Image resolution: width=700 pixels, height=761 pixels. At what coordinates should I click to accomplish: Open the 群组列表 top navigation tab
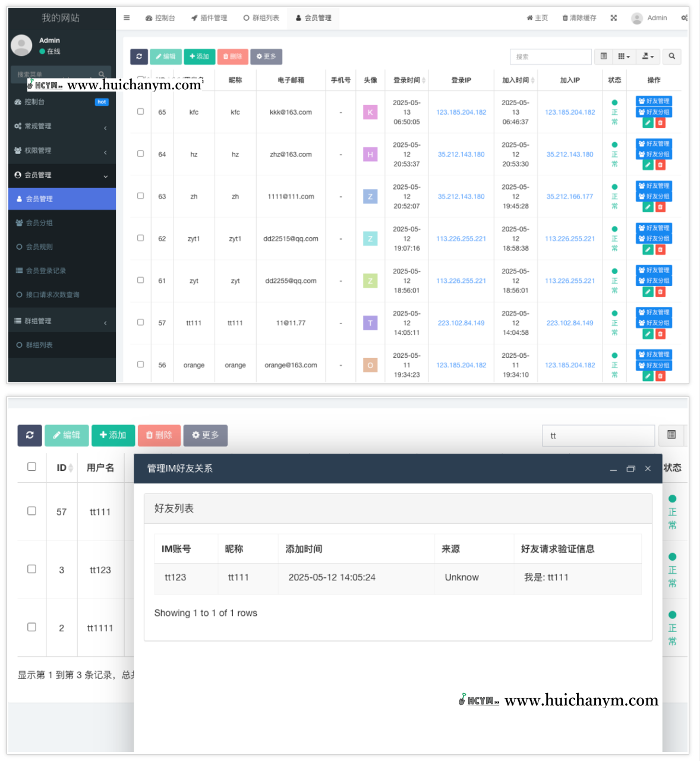click(261, 18)
